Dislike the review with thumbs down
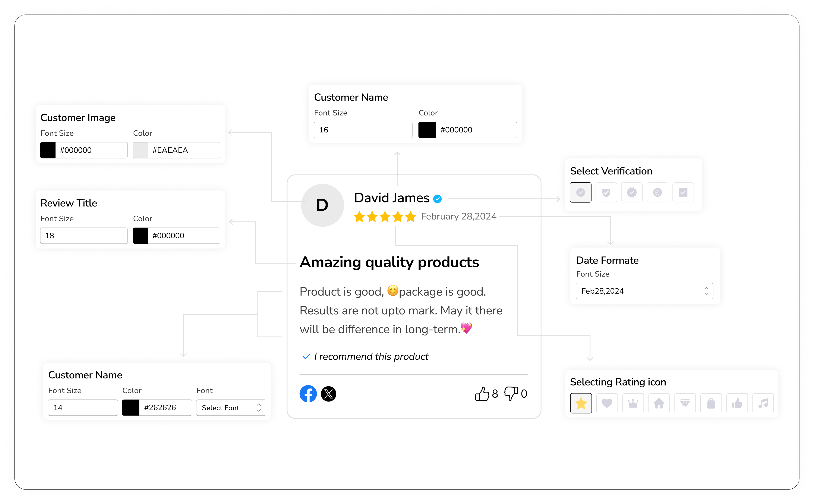Screen dimensions: 814x504 pyautogui.click(x=511, y=394)
